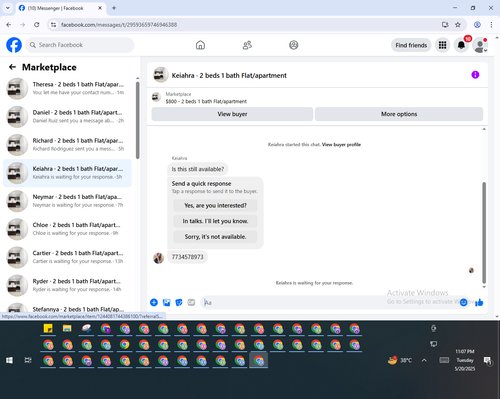The image size is (500, 399).
Task: Click the Find friends button
Action: 411,45
